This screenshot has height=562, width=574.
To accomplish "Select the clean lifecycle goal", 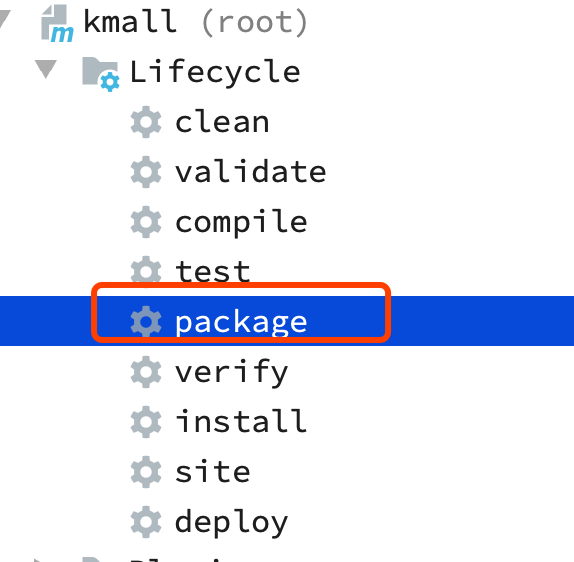I will (222, 122).
